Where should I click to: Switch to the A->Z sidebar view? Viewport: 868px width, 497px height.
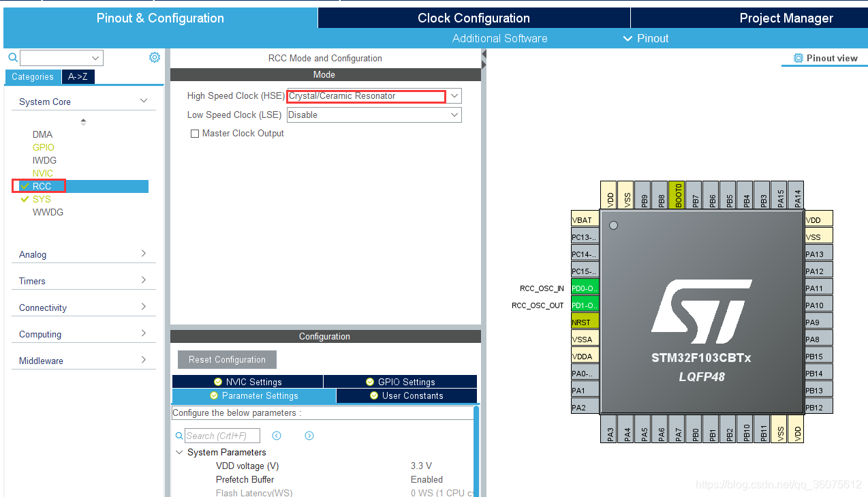click(x=78, y=76)
